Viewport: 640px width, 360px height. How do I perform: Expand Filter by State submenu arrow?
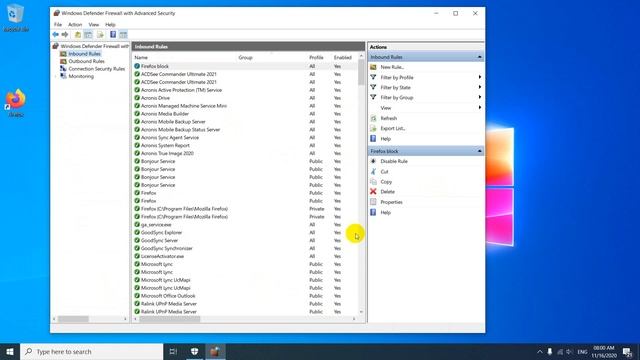tap(480, 87)
